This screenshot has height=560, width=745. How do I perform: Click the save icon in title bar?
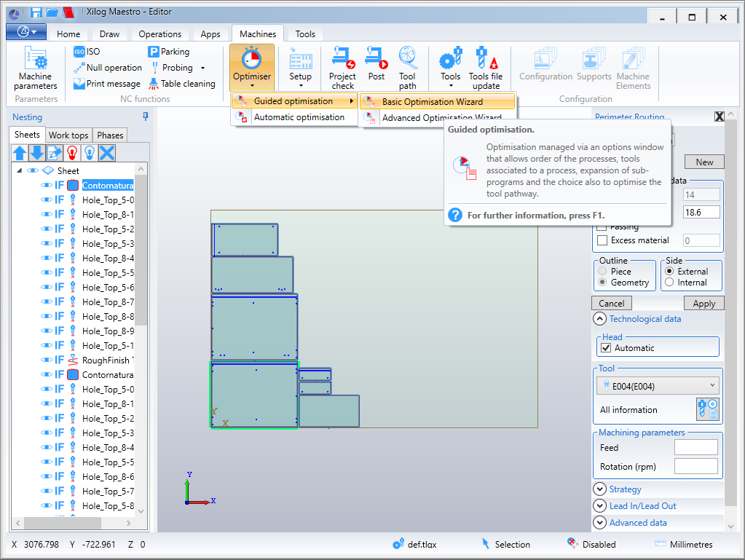tap(36, 12)
